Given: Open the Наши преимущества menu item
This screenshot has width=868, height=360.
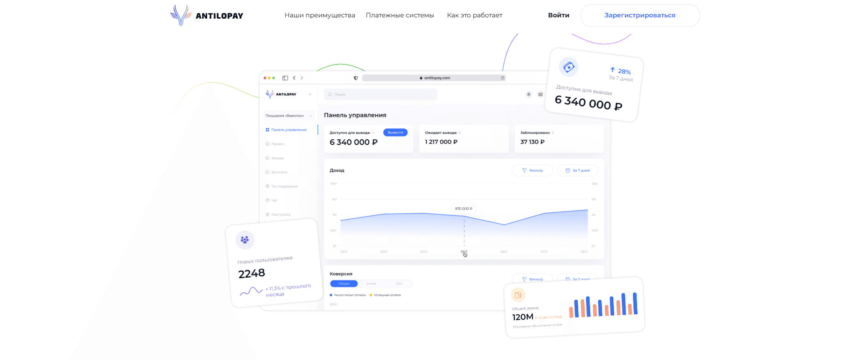Looking at the screenshot, I should 319,15.
